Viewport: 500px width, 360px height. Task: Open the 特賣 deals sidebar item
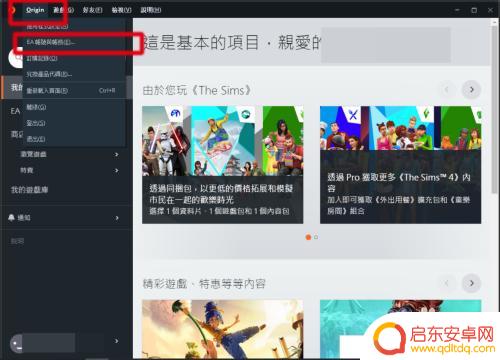coord(27,170)
